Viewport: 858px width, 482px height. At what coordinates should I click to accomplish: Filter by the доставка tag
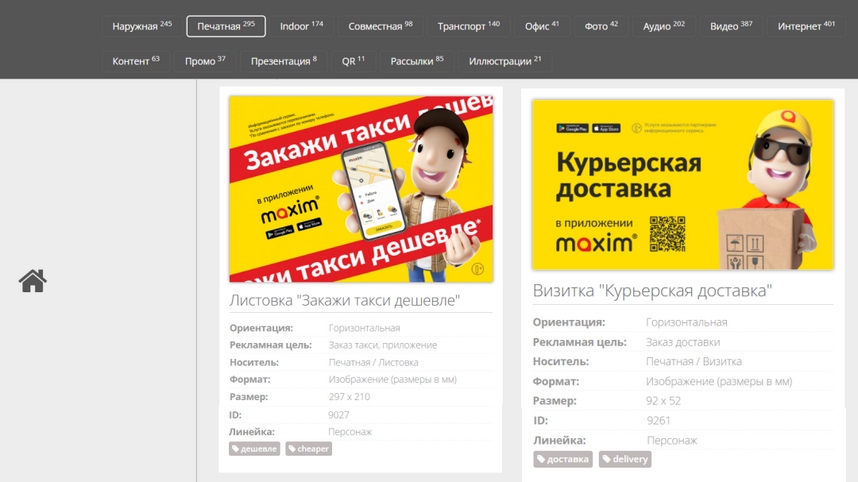point(563,459)
